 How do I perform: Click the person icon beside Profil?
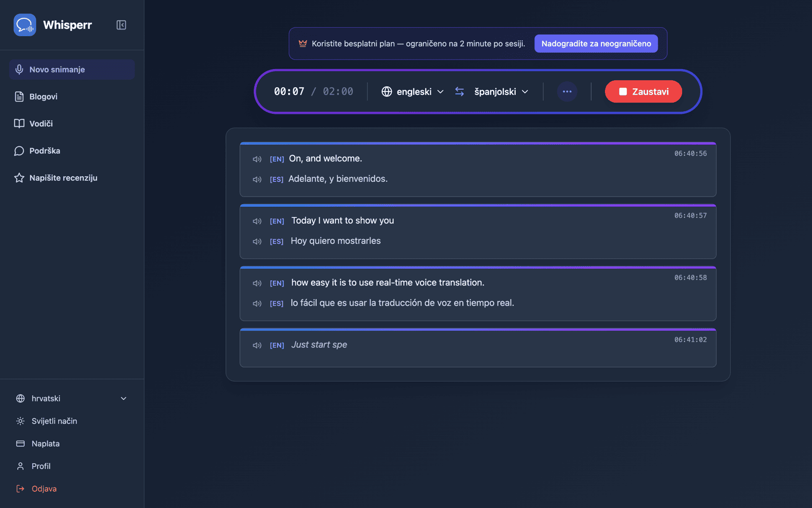coord(20,466)
